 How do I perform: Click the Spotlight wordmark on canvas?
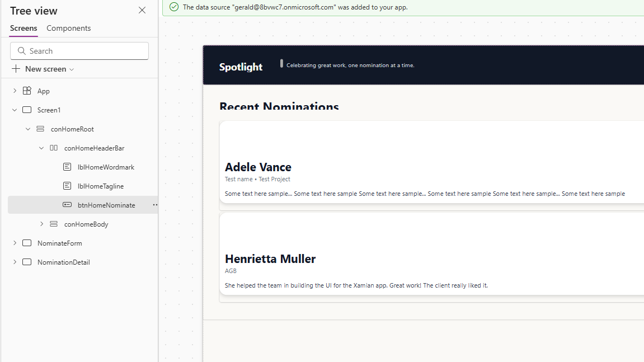241,67
